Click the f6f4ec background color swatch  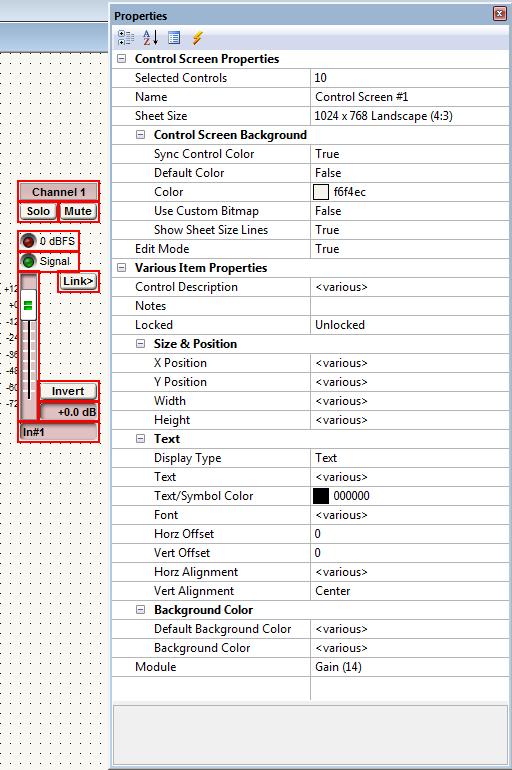(x=321, y=192)
